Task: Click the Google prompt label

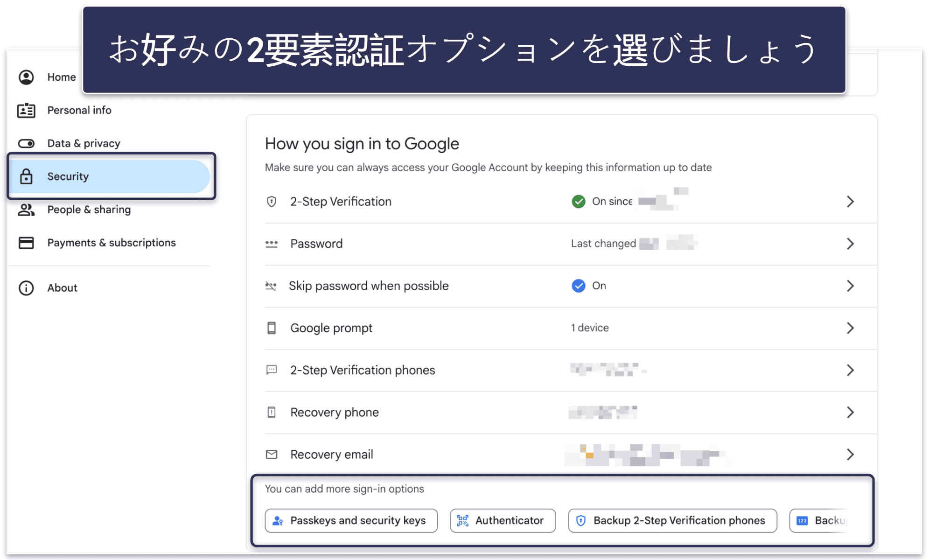Action: (331, 328)
